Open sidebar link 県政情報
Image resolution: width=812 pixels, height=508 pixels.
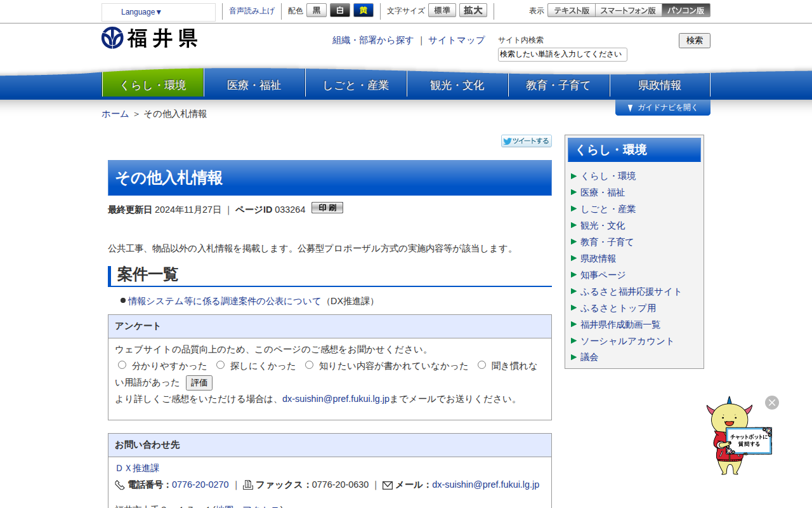click(x=598, y=258)
